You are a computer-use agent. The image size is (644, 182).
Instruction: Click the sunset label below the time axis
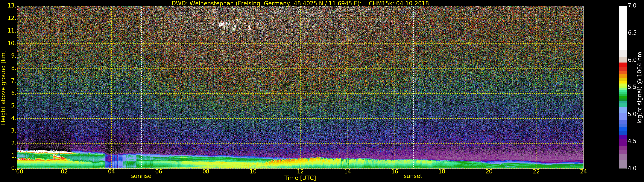coord(413,176)
